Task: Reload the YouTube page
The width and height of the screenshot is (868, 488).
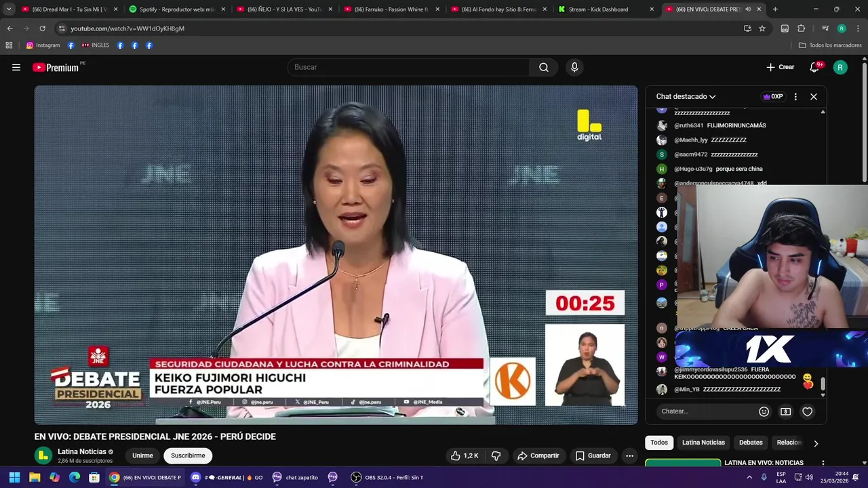Action: pos(42,28)
